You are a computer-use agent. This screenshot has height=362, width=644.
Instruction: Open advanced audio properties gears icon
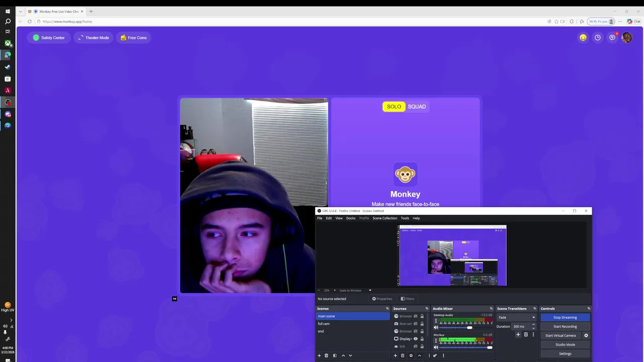[x=435, y=355]
